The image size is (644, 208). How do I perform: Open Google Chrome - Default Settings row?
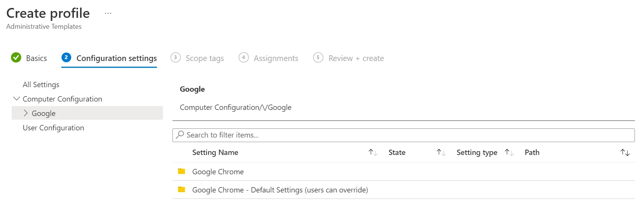pos(403,190)
